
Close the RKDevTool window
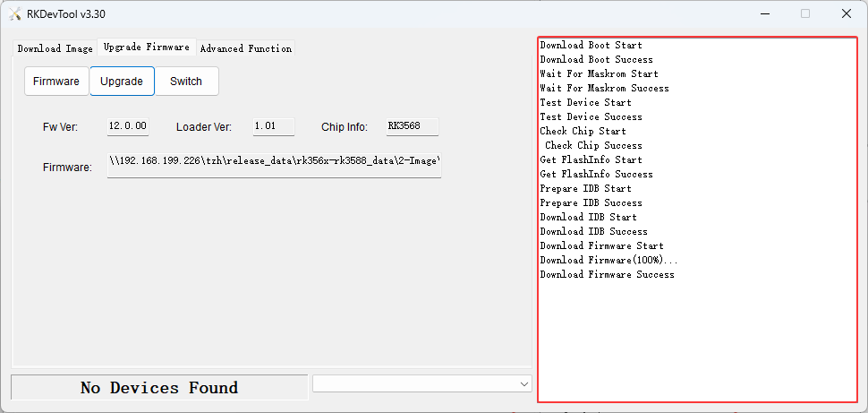pyautogui.click(x=846, y=13)
